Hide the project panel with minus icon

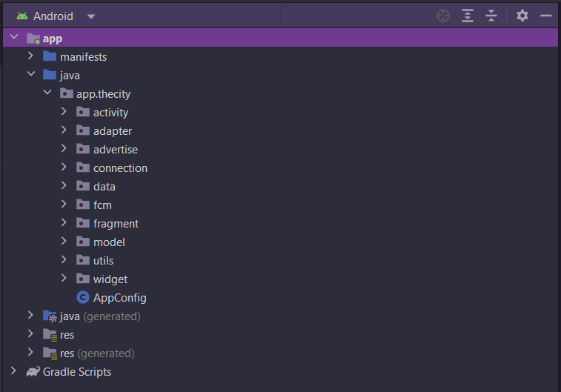pyautogui.click(x=546, y=16)
